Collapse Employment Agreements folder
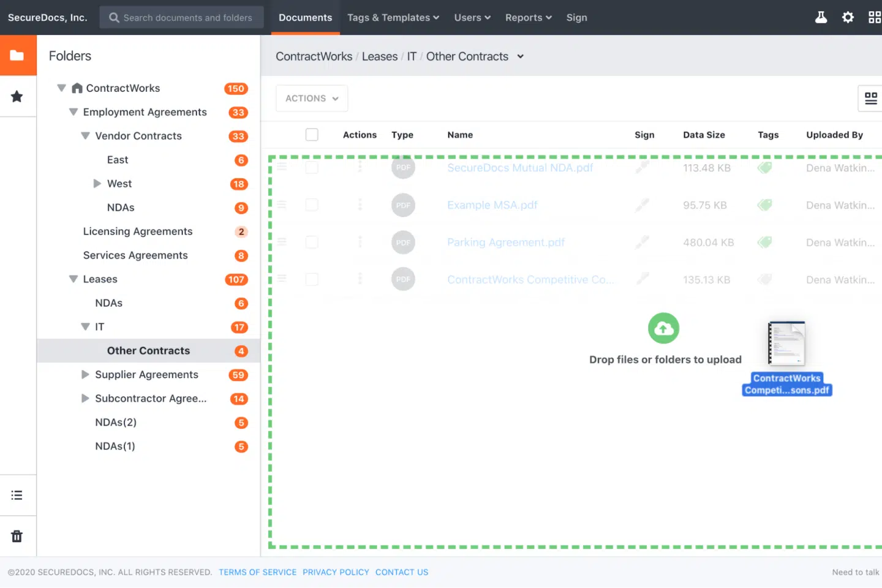This screenshot has height=588, width=882. click(x=73, y=112)
